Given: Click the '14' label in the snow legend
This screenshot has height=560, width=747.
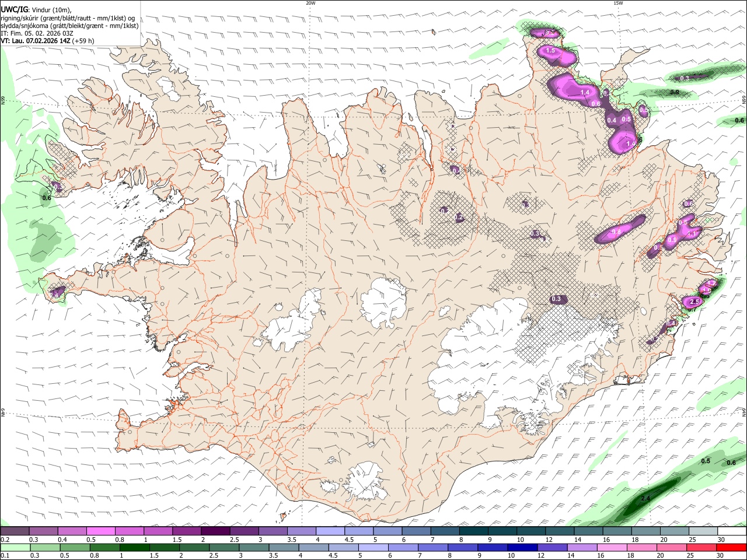Looking at the screenshot, I should pyautogui.click(x=577, y=540).
